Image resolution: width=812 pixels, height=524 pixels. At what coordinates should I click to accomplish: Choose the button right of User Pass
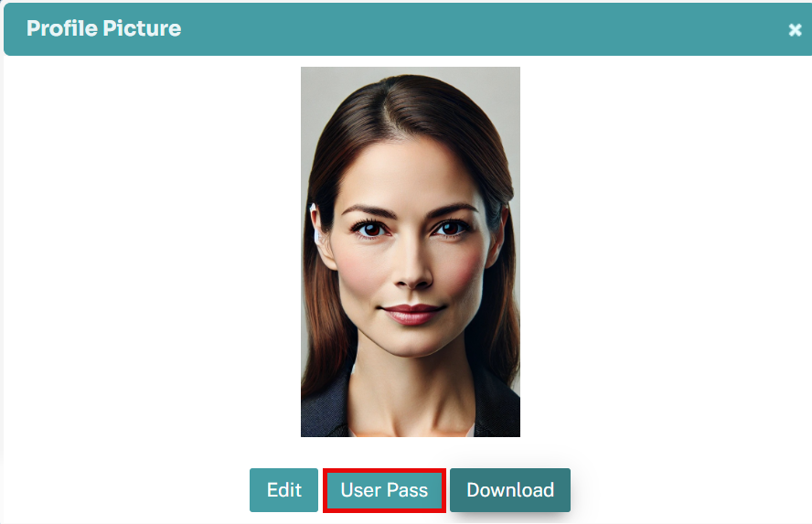pos(510,490)
